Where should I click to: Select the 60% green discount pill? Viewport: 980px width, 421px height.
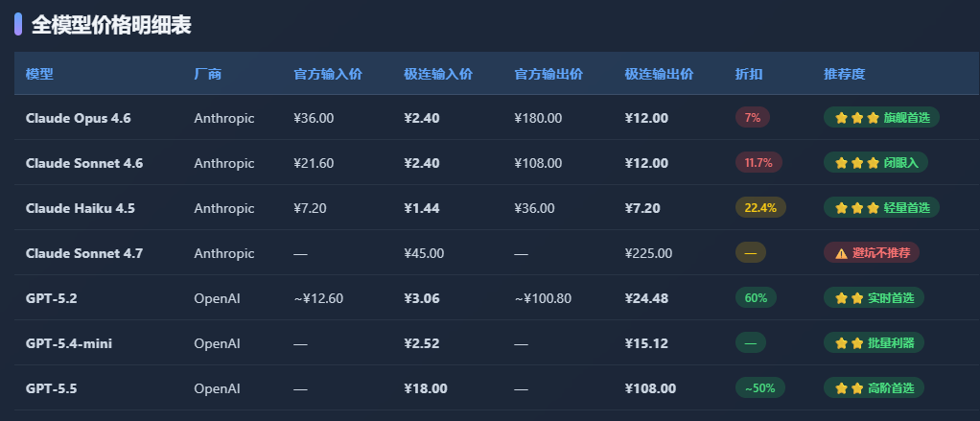(x=756, y=298)
